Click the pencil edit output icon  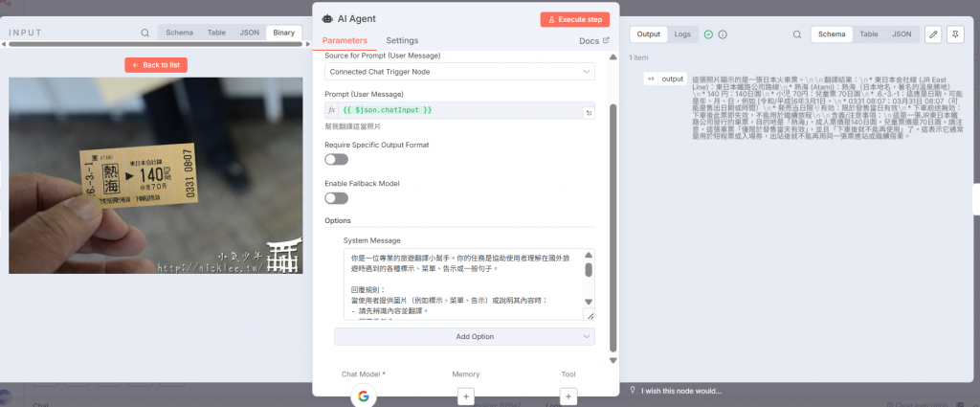tap(932, 34)
